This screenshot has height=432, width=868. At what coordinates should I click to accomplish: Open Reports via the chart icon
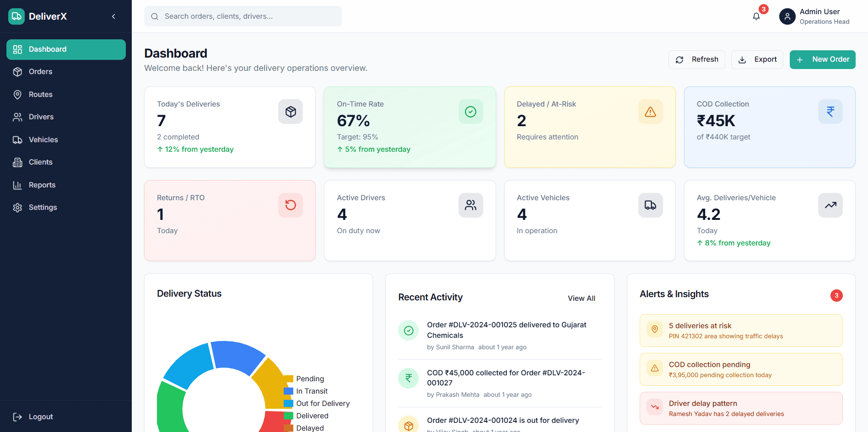[17, 185]
